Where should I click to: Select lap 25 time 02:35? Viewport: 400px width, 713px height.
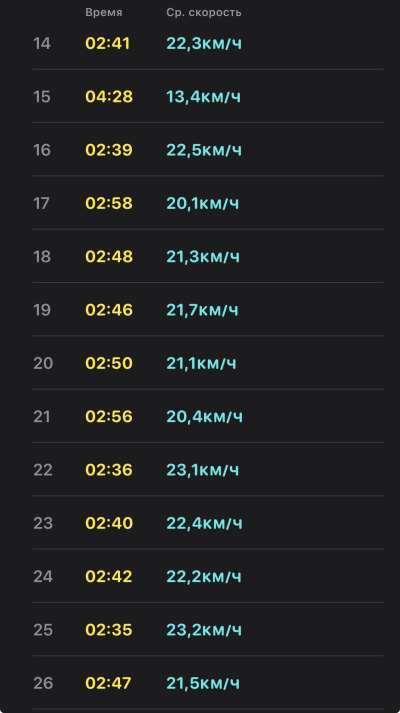pos(109,630)
